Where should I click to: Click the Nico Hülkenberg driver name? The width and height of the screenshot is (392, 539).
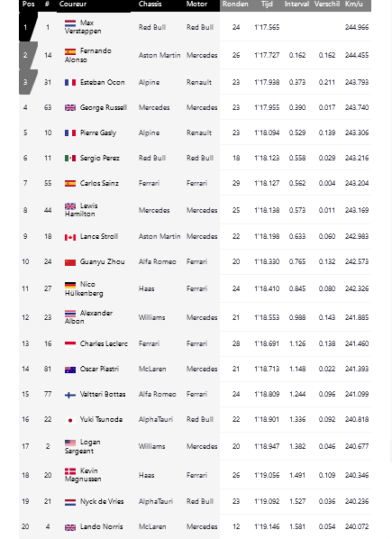pyautogui.click(x=84, y=288)
